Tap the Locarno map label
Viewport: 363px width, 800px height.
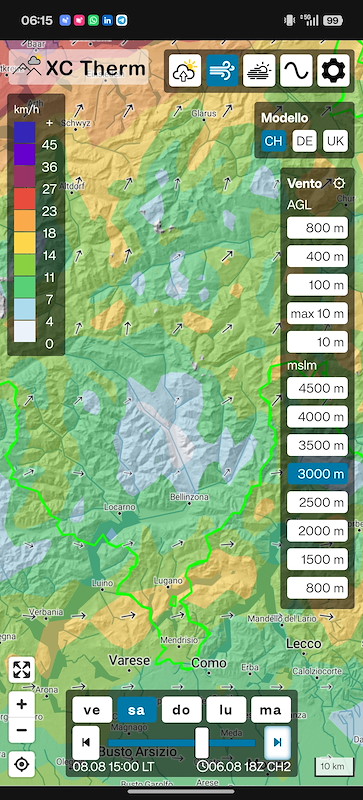click(120, 507)
